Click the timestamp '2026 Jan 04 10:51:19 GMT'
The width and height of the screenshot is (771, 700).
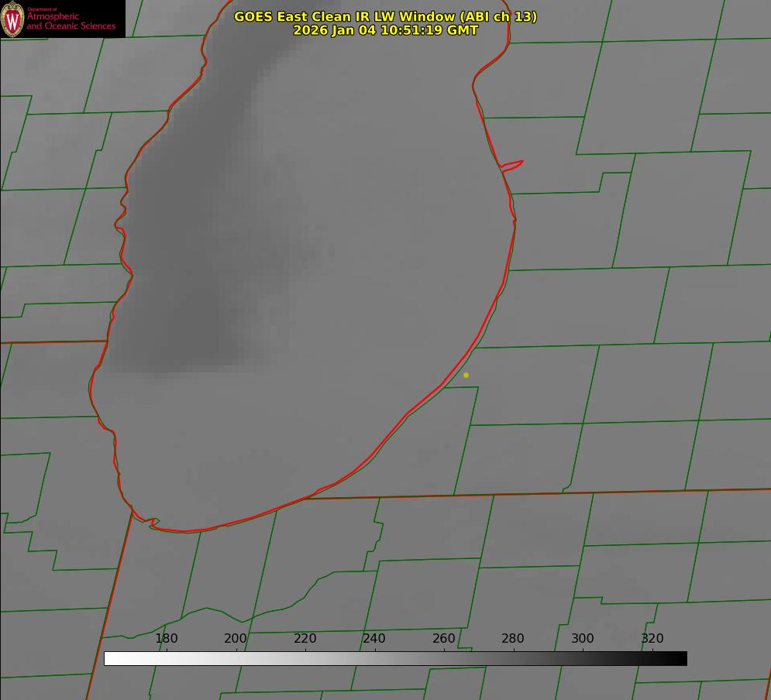tap(386, 30)
